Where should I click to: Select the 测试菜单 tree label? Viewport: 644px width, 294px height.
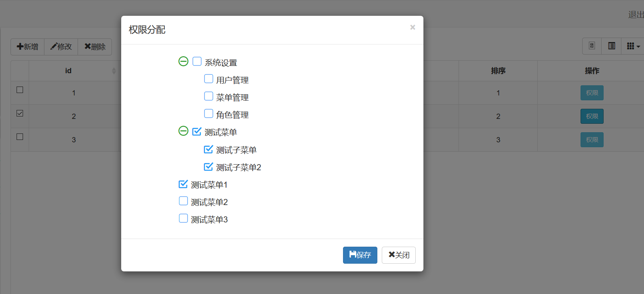pos(221,132)
